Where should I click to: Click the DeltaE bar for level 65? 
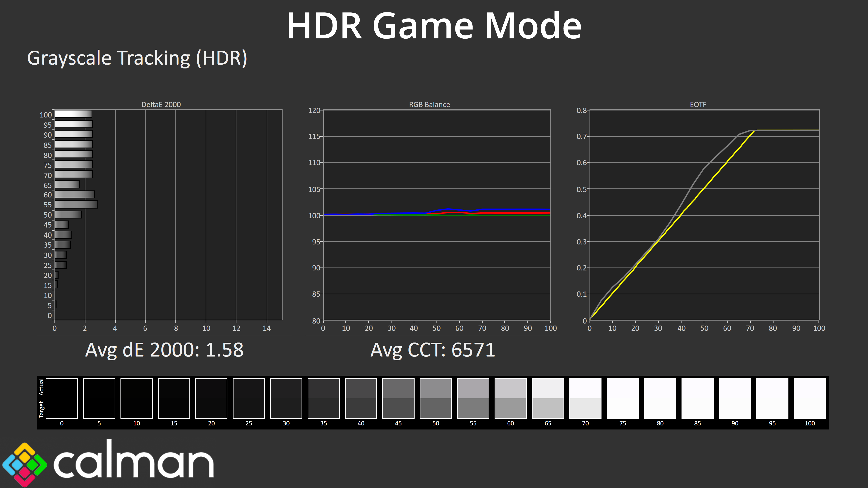click(67, 185)
